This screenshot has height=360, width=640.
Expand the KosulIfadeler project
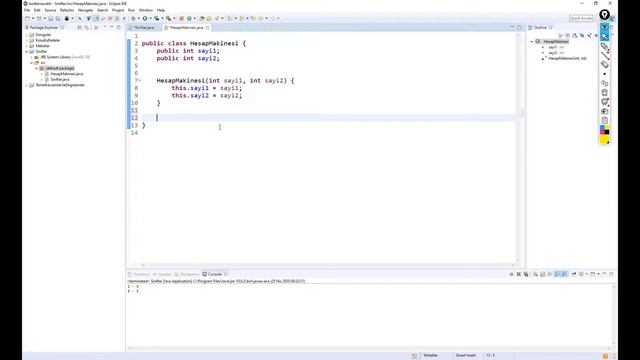point(27,40)
